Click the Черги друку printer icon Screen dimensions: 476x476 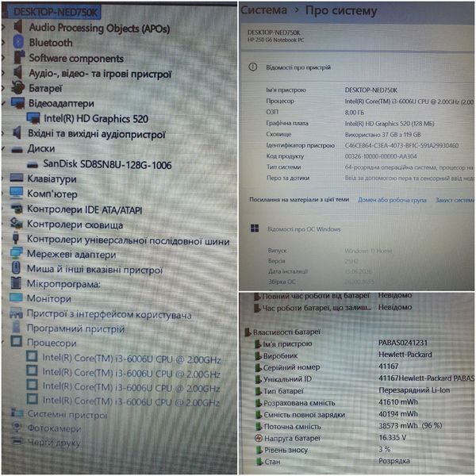click(x=17, y=440)
